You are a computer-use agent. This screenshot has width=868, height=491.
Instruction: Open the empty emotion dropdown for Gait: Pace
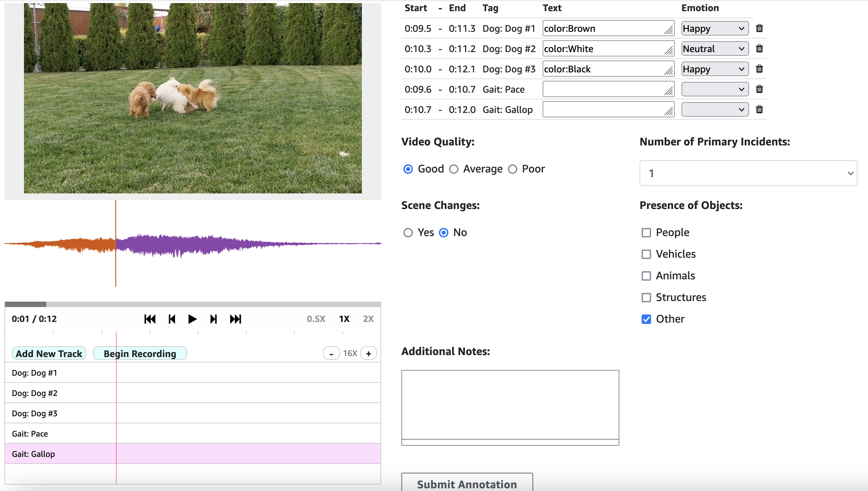coord(715,89)
